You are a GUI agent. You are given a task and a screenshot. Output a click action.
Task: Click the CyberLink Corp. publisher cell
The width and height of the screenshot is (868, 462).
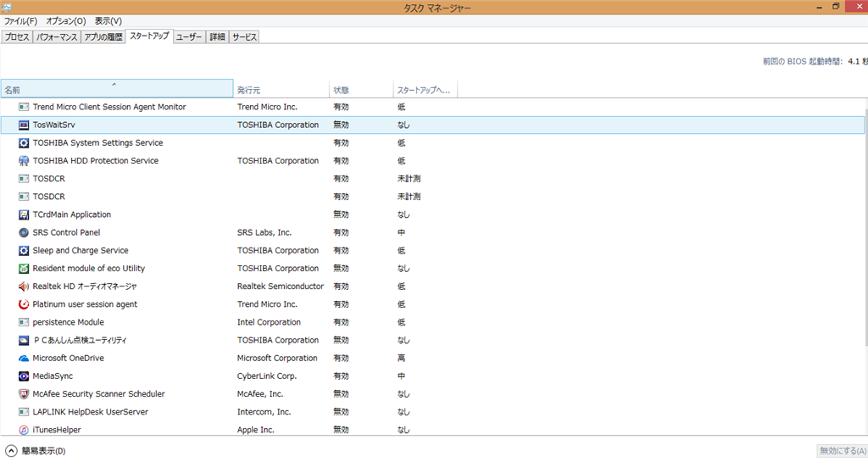point(267,376)
